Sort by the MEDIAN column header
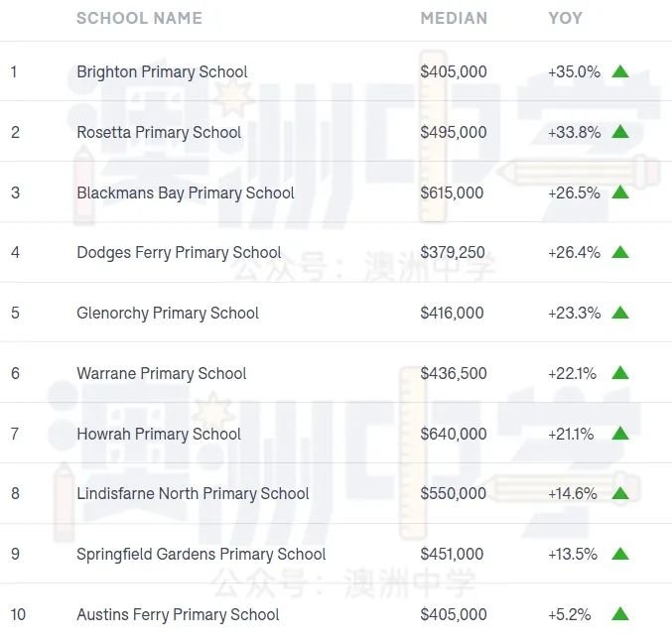The height and width of the screenshot is (642, 672). 454,18
